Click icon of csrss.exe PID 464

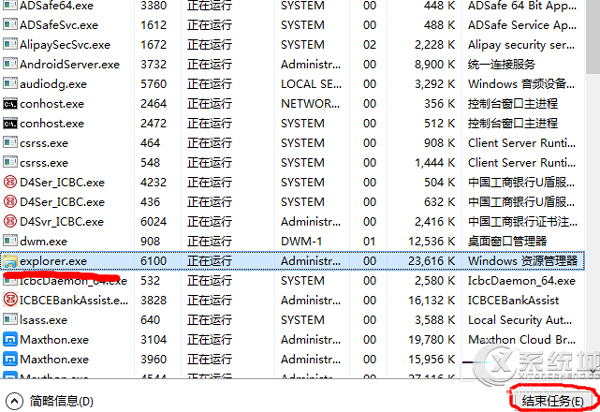10,143
